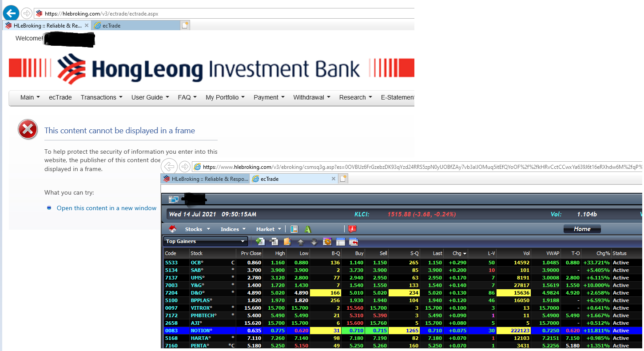Click the list icon with the grey minus
Image resolution: width=644 pixels, height=351 pixels.
click(274, 242)
